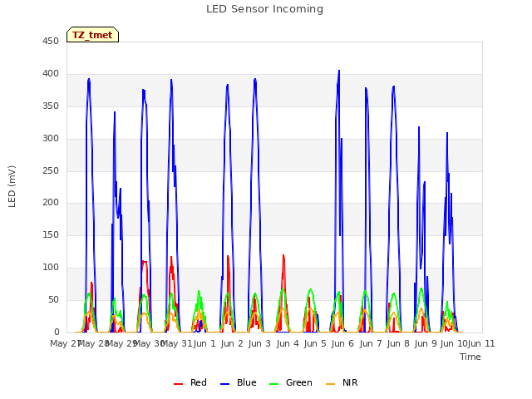Click the 300 y-axis tick label
532x399 pixels.
51,139
